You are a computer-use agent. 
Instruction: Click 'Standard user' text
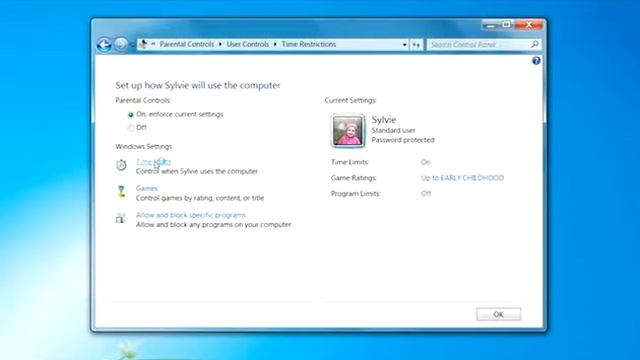[393, 131]
